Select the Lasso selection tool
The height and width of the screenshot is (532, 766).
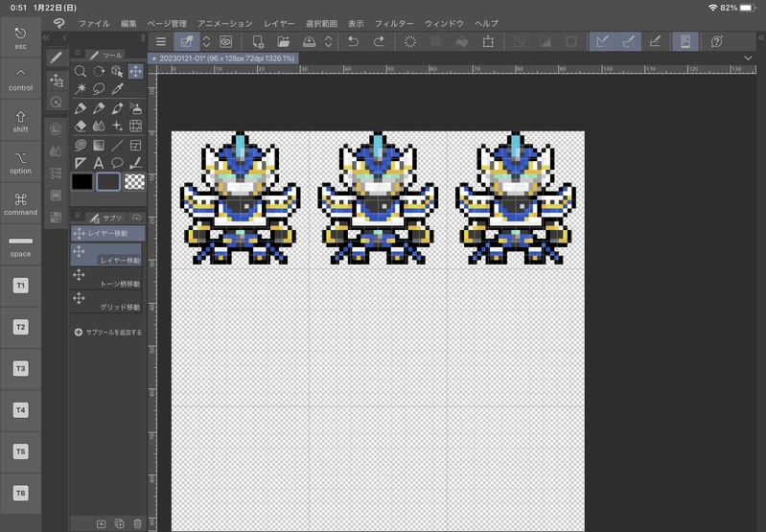pyautogui.click(x=99, y=89)
